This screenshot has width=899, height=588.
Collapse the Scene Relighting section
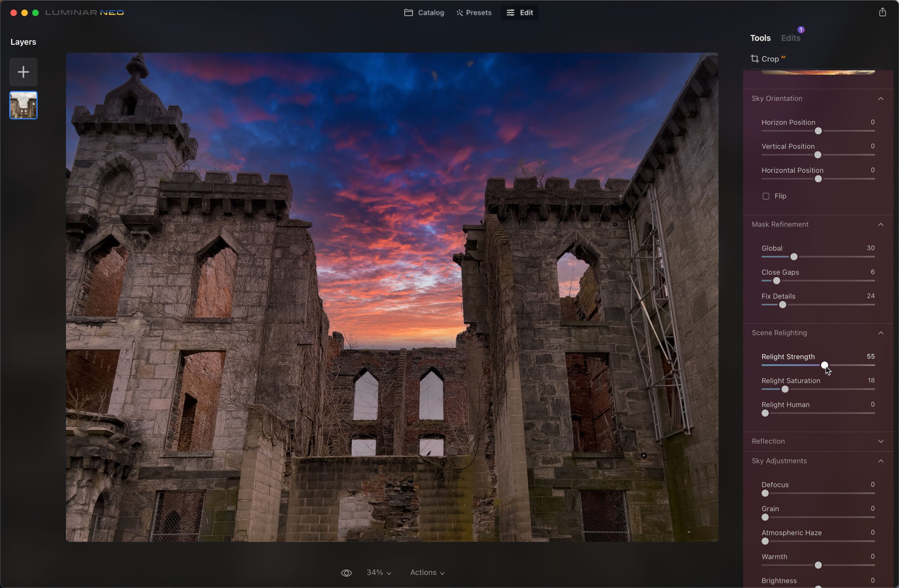pyautogui.click(x=881, y=333)
